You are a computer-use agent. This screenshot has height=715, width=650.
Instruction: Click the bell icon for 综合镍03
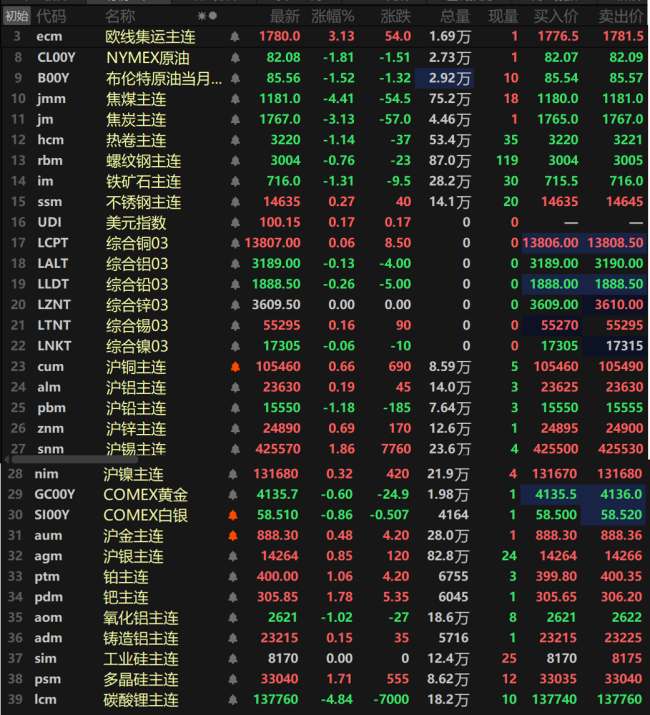(x=235, y=346)
